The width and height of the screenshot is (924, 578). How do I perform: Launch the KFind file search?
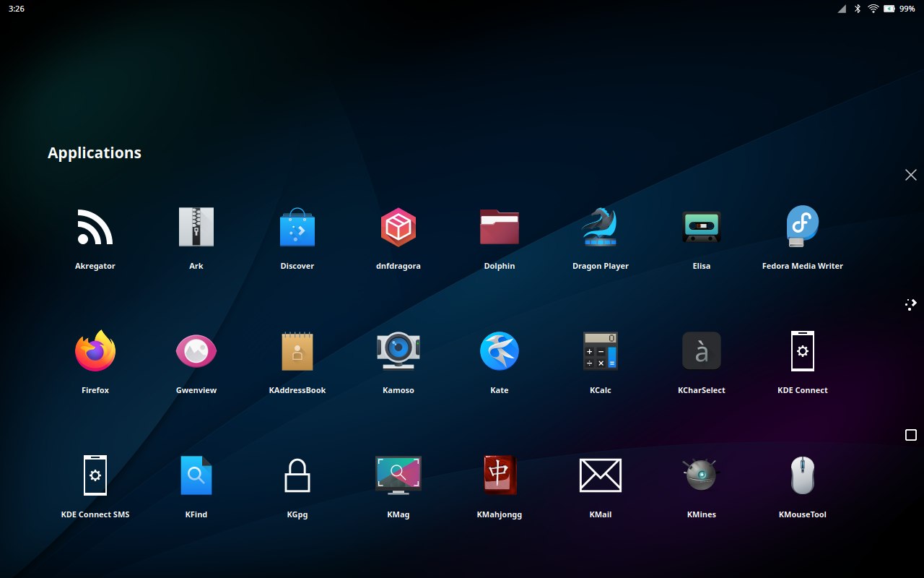(196, 475)
